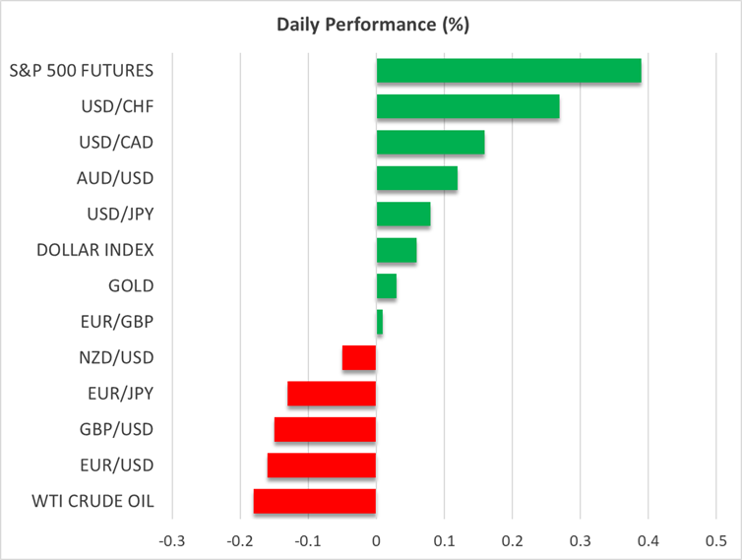Viewport: 742px width, 560px height.
Task: Select the DOLLAR INDEX bar
Action: [396, 250]
